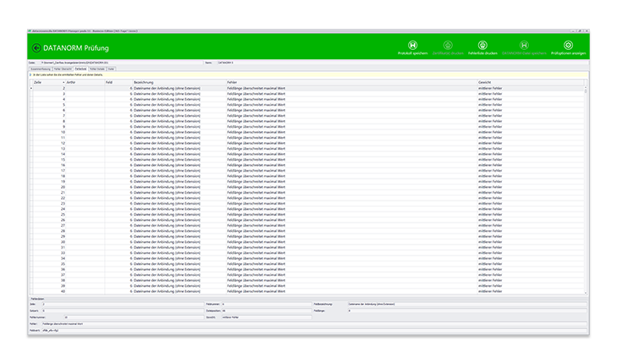
Task: Open the Fehler Details tab
Action: [97, 69]
